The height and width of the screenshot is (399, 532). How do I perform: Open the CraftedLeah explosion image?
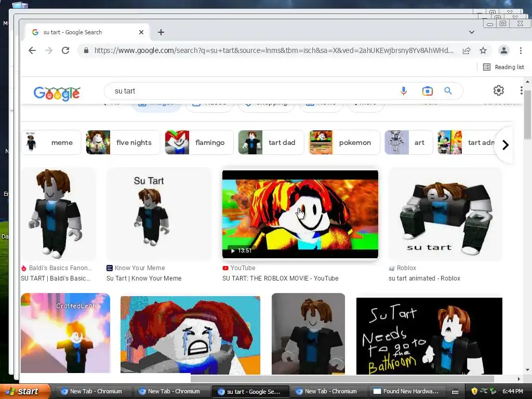[65, 333]
